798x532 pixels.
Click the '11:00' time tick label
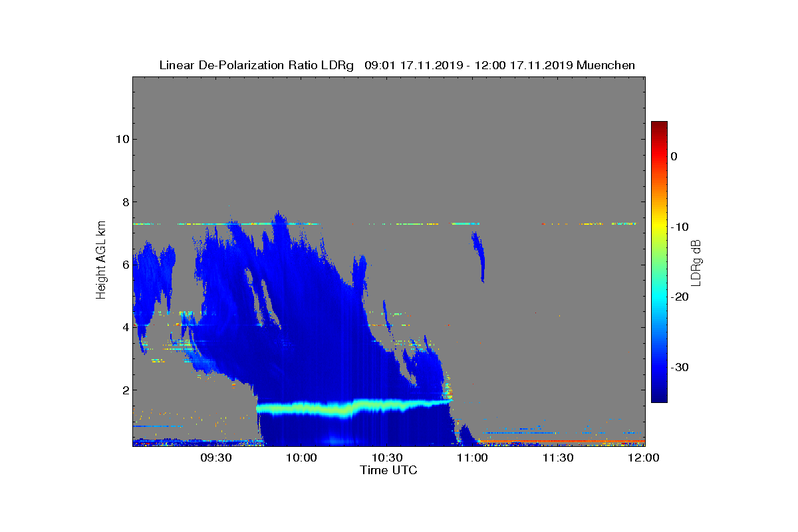tap(473, 458)
